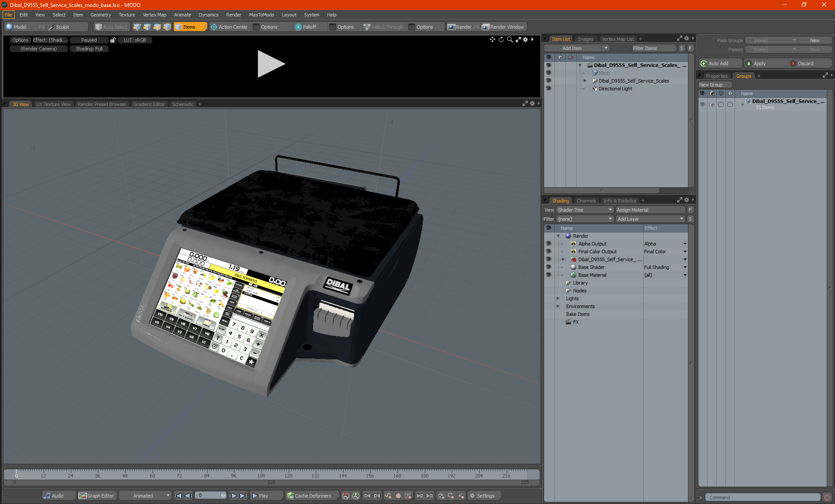The image size is (835, 504).
Task: Toggle visibility of Mesh item
Action: 548,73
